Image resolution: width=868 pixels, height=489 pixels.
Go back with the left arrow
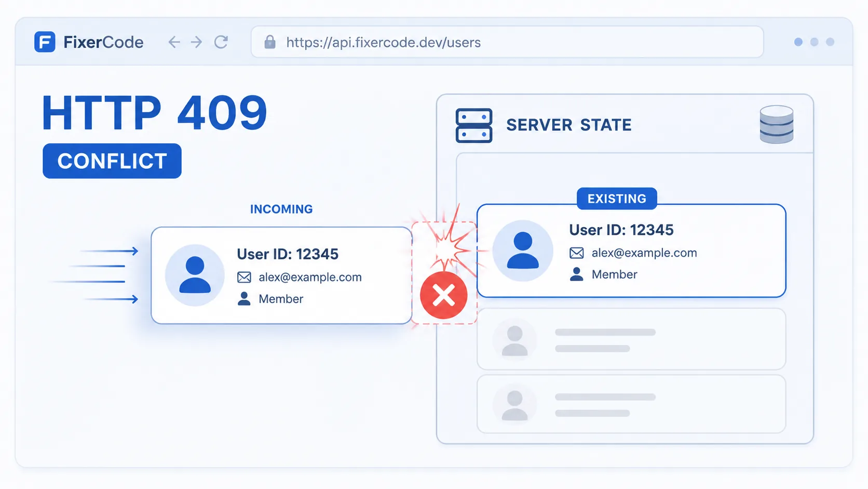[174, 42]
